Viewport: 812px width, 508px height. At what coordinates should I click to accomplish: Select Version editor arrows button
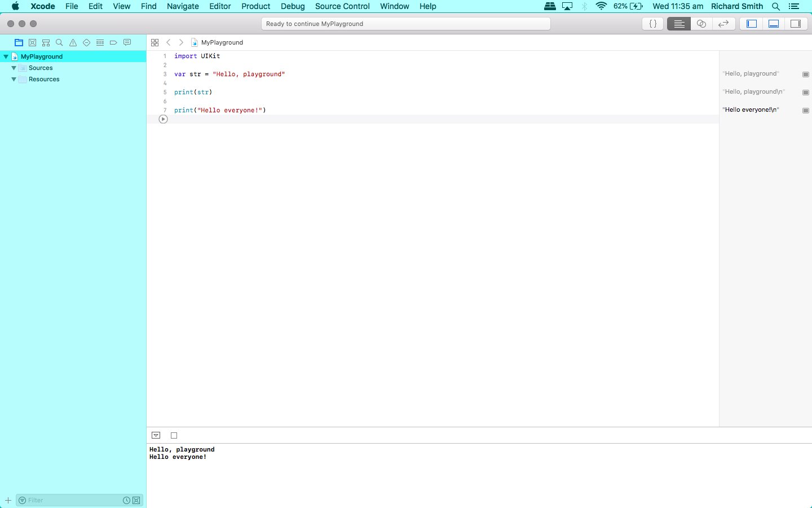click(723, 24)
